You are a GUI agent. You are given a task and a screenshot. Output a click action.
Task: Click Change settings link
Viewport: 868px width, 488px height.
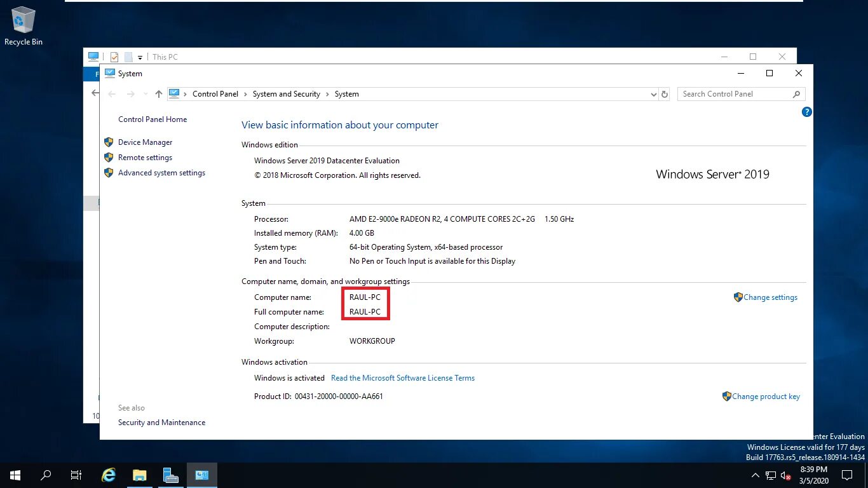[x=770, y=297]
